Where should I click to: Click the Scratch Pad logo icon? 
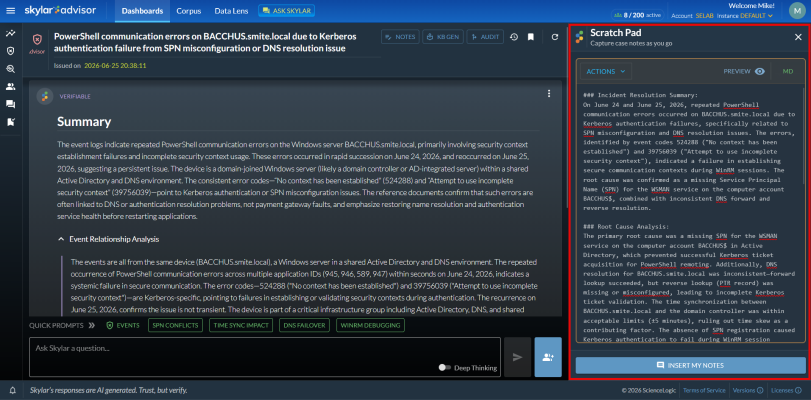point(580,37)
